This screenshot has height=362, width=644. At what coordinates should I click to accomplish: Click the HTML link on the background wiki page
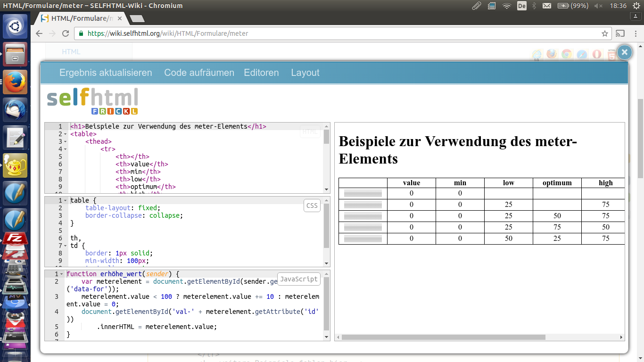click(71, 52)
